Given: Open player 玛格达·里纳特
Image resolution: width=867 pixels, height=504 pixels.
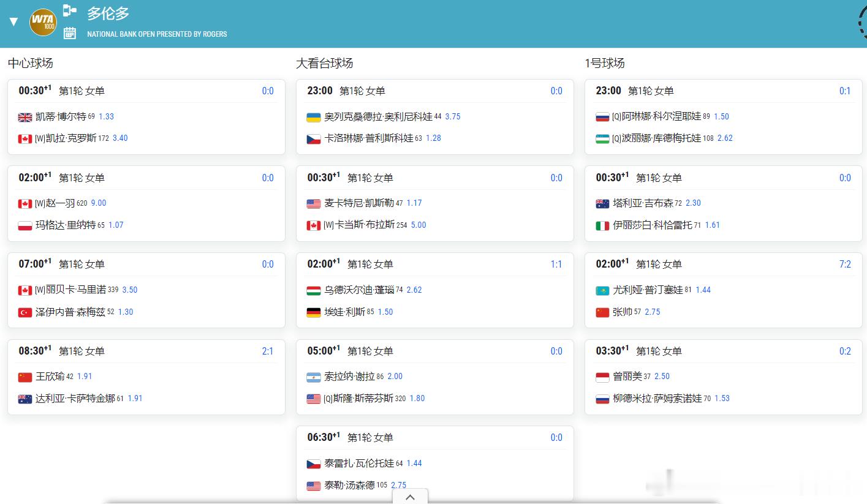Looking at the screenshot, I should click(66, 225).
